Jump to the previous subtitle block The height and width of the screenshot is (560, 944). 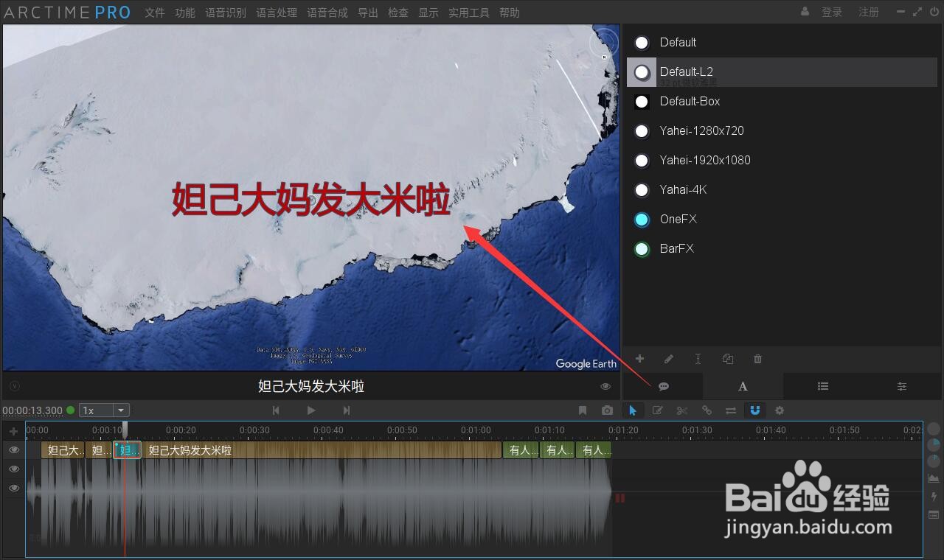click(x=276, y=410)
